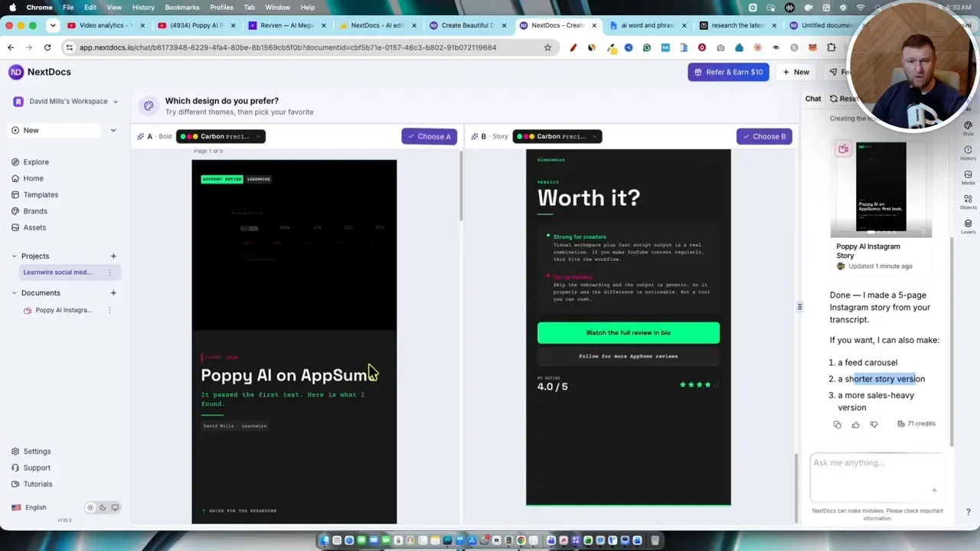Click Follow for more AppSumo reviews
The height and width of the screenshot is (551, 980).
tap(628, 356)
